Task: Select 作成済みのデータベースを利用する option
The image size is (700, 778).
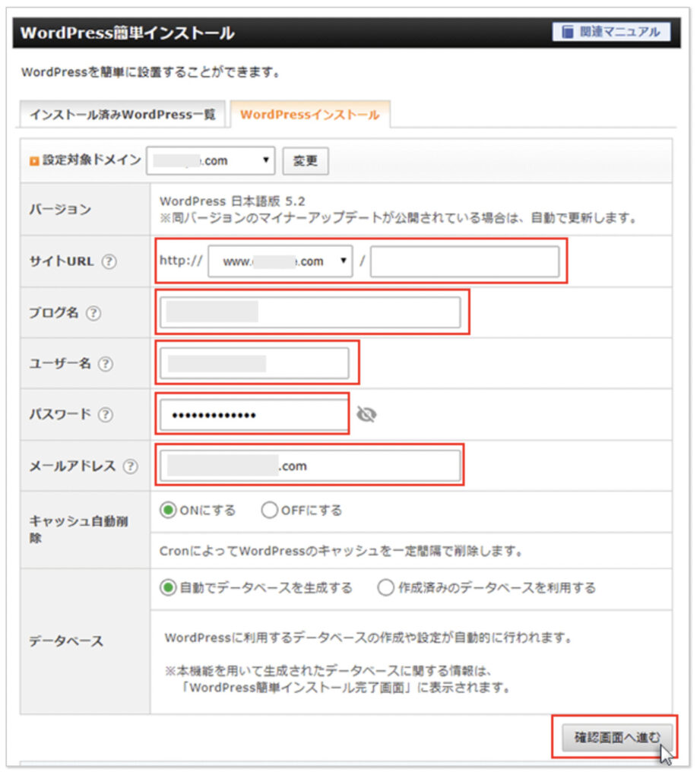Action: click(385, 587)
